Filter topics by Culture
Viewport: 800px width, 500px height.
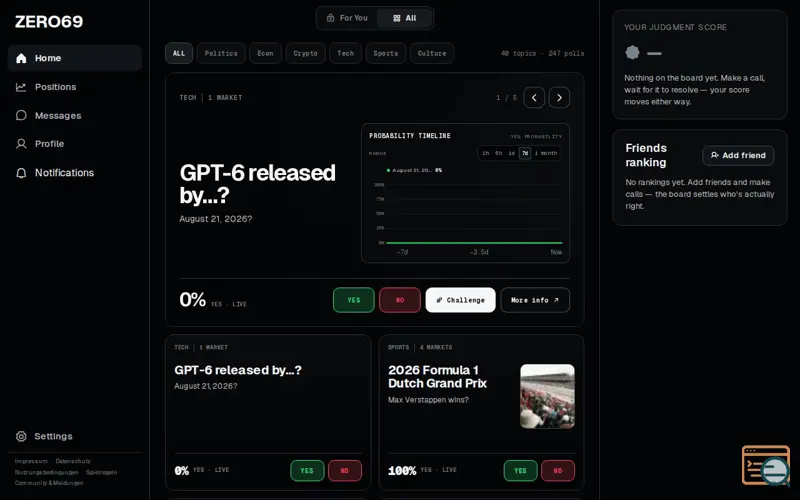click(x=432, y=53)
